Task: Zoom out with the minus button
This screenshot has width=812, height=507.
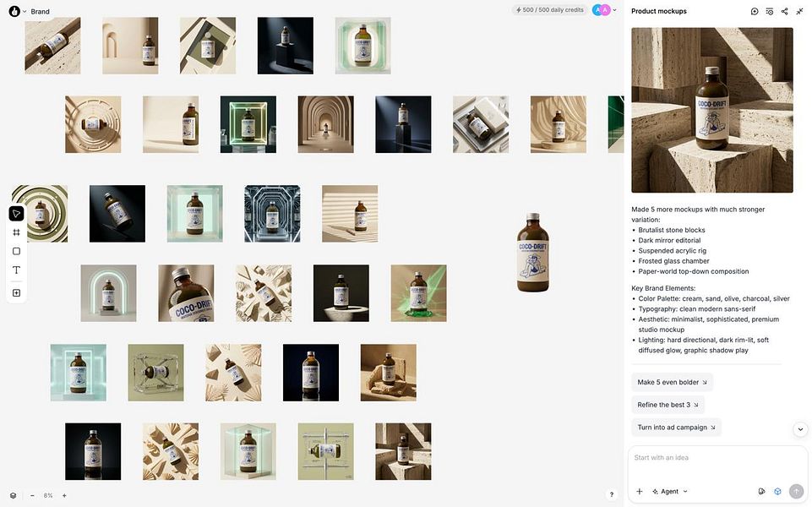Action: [32, 496]
